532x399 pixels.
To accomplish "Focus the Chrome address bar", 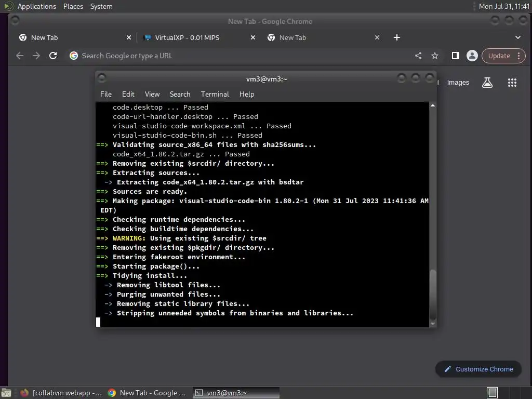I will click(237, 56).
